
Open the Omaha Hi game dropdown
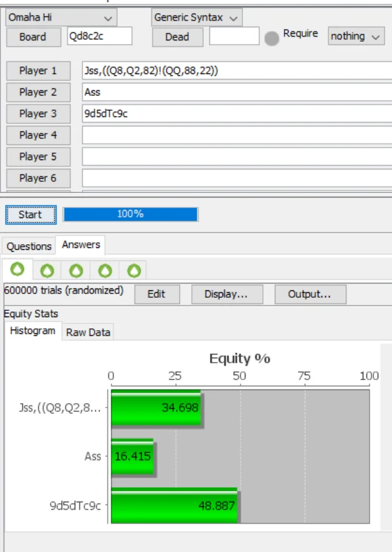(61, 17)
